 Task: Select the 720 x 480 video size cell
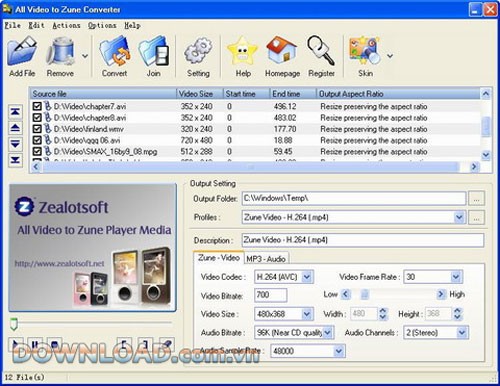196,140
